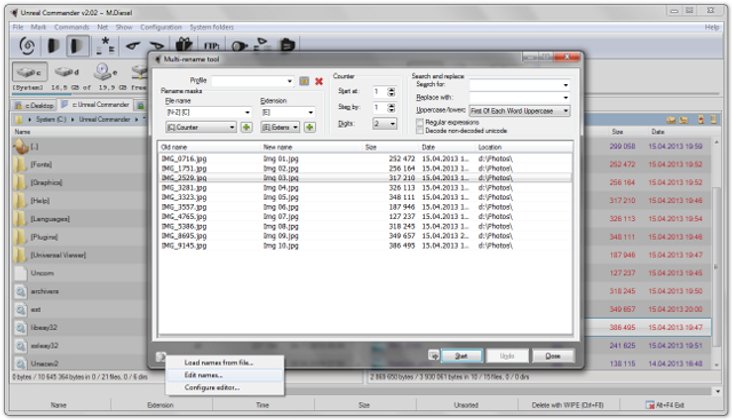Save profile with yellow icon
Viewport: 732px width, 420px height.
[304, 80]
